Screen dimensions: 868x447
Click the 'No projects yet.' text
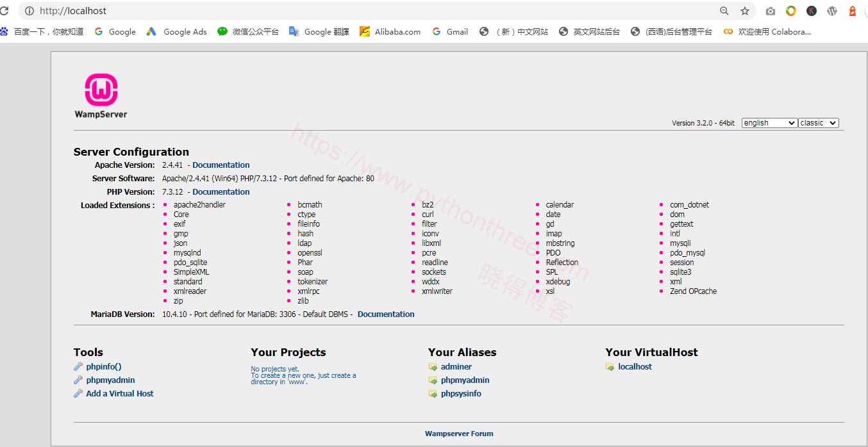click(x=275, y=369)
